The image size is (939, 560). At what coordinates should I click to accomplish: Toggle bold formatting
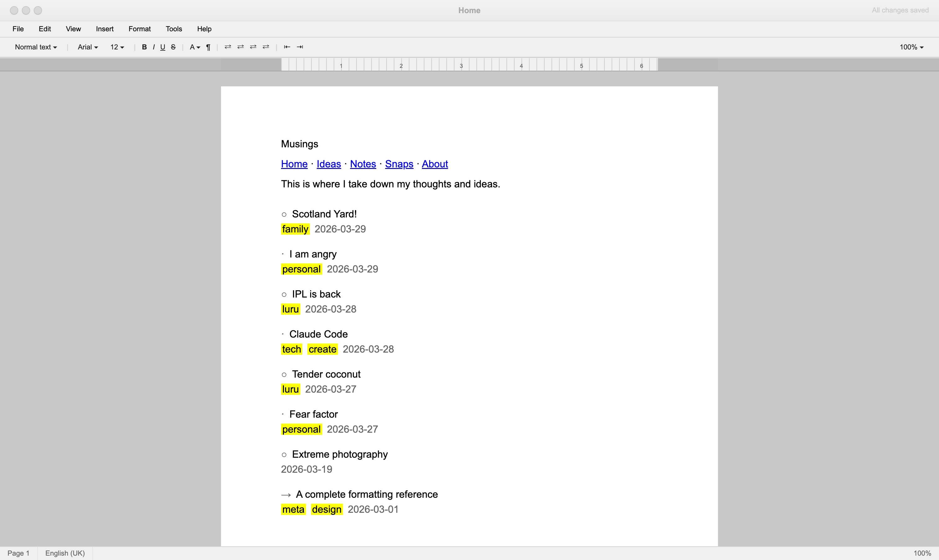(144, 47)
